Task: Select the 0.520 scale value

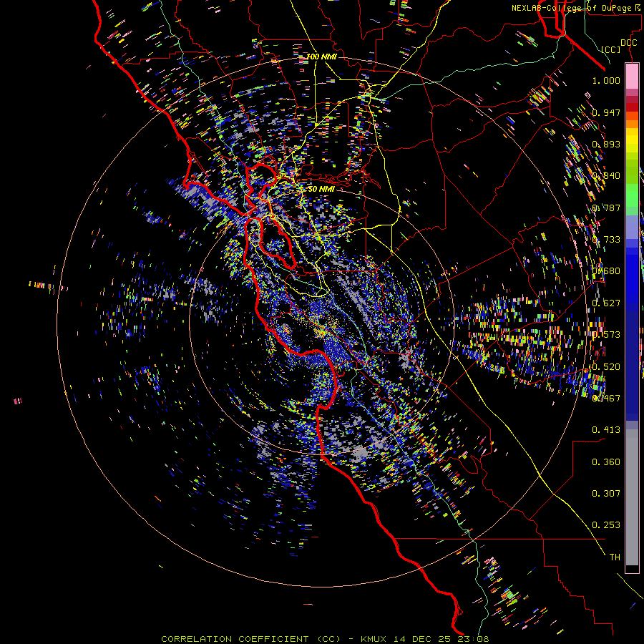Action: 606,367
